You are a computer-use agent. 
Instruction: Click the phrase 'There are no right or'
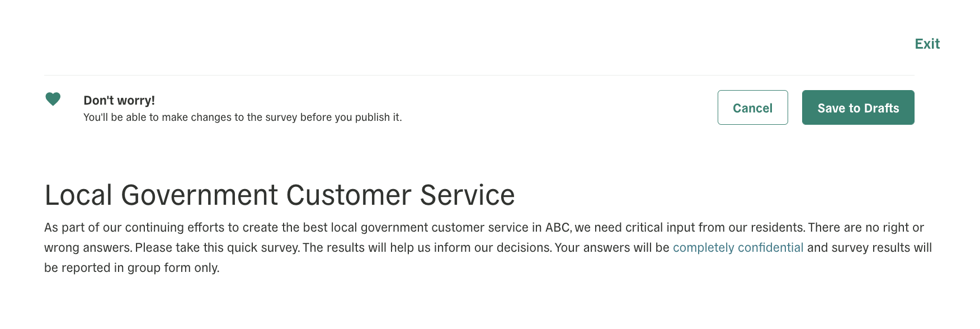click(x=866, y=227)
